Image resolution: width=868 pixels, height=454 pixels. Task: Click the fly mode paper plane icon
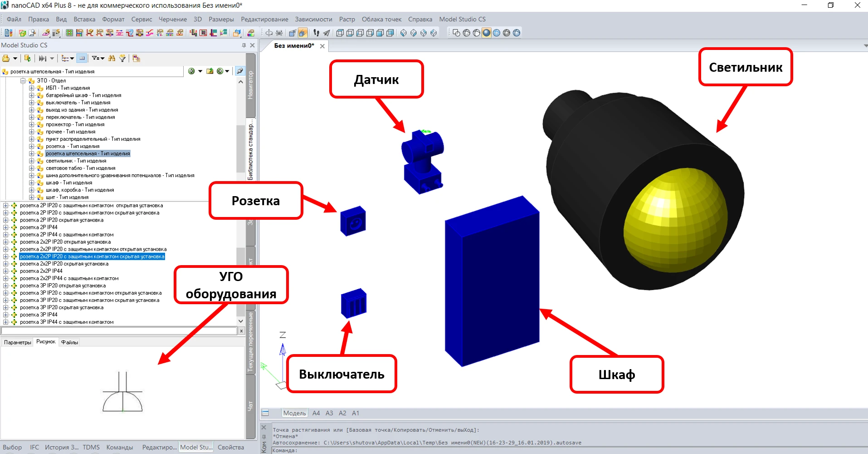click(327, 33)
